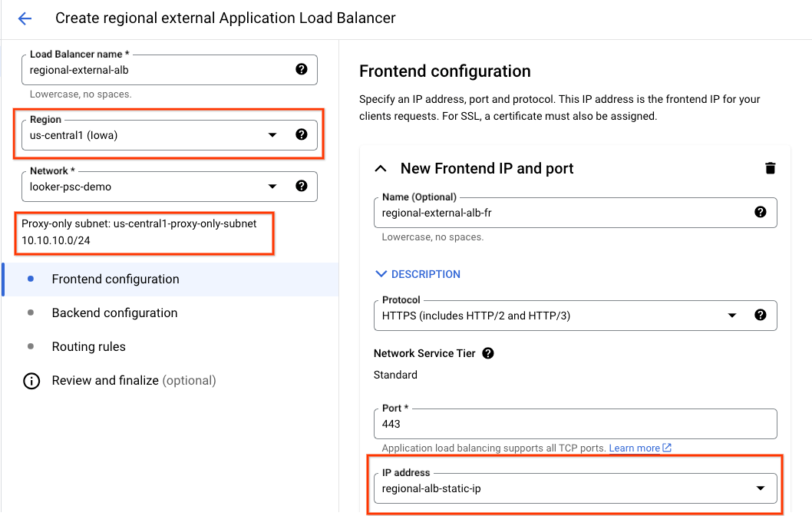Open the Region dropdown

(272, 135)
